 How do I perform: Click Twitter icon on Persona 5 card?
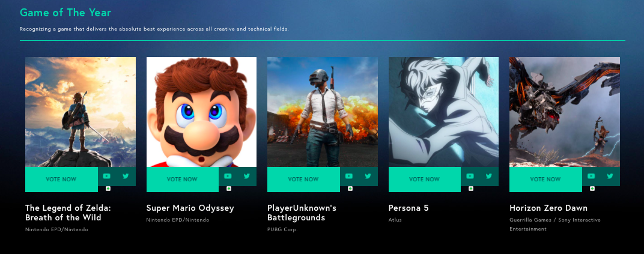[x=489, y=176]
